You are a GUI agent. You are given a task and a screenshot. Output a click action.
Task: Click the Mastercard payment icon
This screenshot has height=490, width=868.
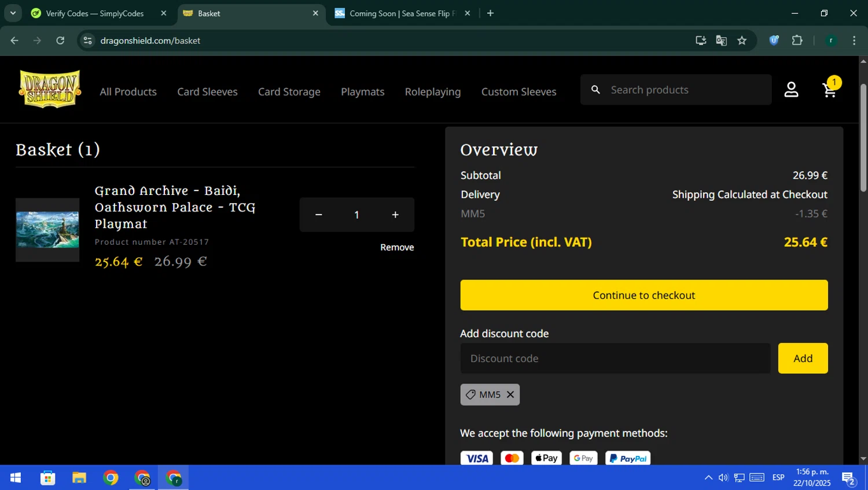click(x=512, y=458)
